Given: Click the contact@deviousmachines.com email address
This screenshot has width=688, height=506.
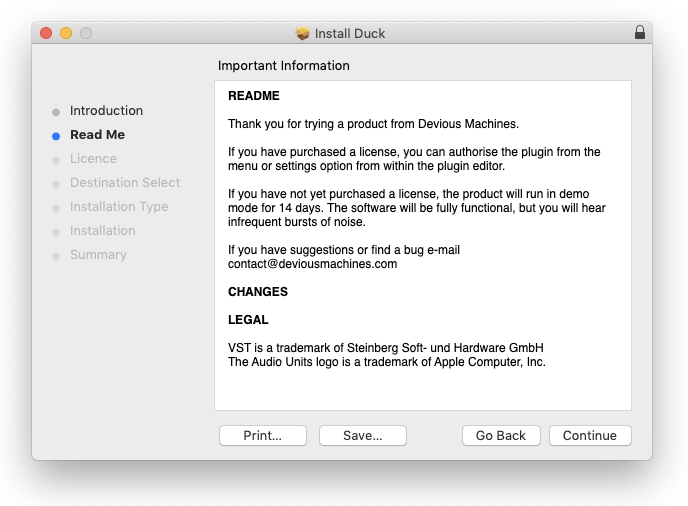Looking at the screenshot, I should click(x=312, y=264).
